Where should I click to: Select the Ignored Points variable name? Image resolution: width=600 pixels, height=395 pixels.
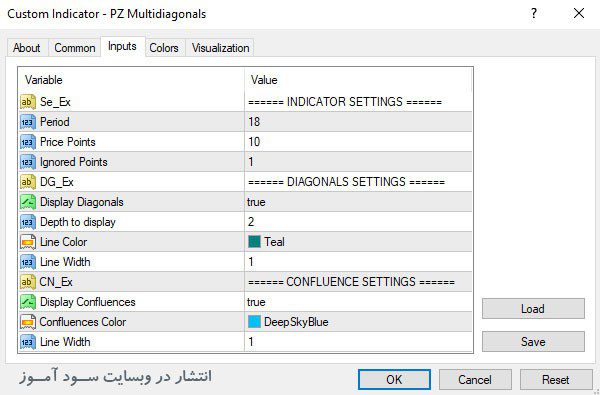(74, 162)
